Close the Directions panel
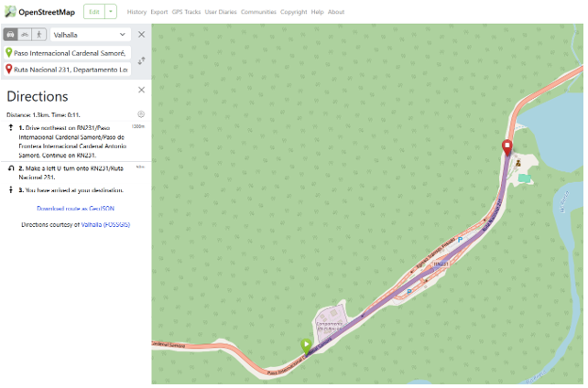This screenshot has height=388, width=588. [x=141, y=90]
